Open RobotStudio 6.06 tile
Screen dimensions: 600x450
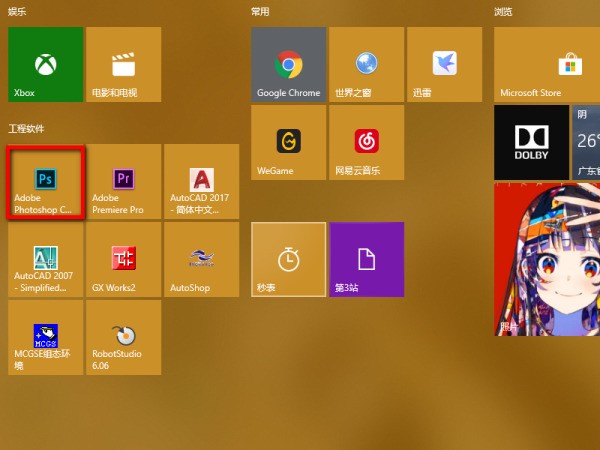point(123,338)
